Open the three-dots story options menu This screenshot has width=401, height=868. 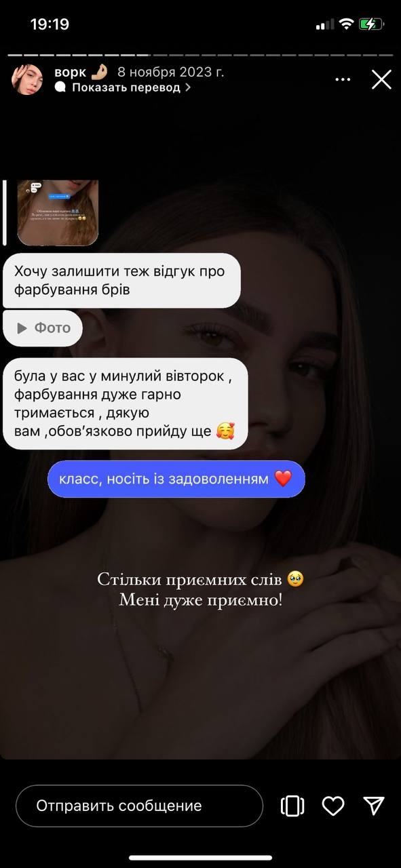tap(343, 80)
